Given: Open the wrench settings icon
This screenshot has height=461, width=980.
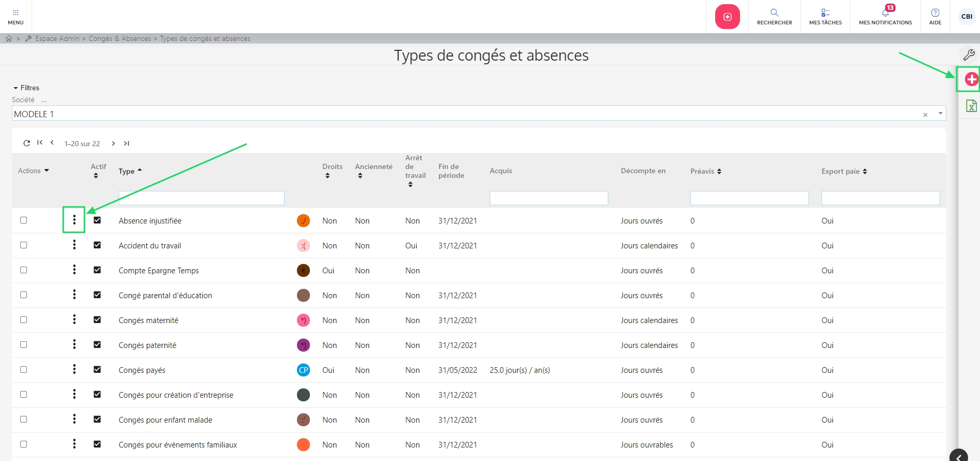Looking at the screenshot, I should [969, 54].
